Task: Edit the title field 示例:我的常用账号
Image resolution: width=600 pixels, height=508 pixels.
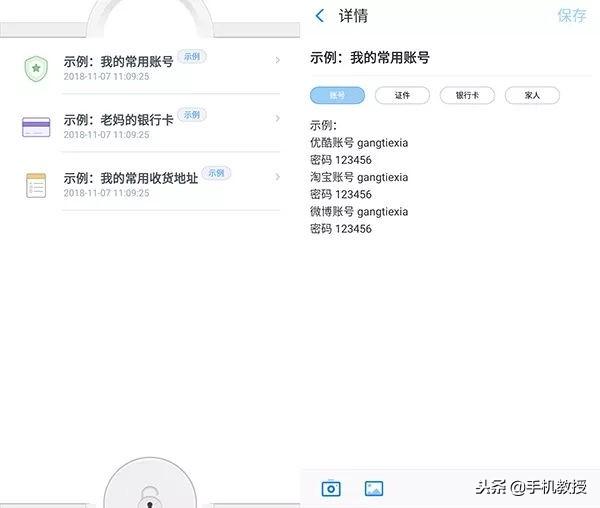Action: click(370, 58)
